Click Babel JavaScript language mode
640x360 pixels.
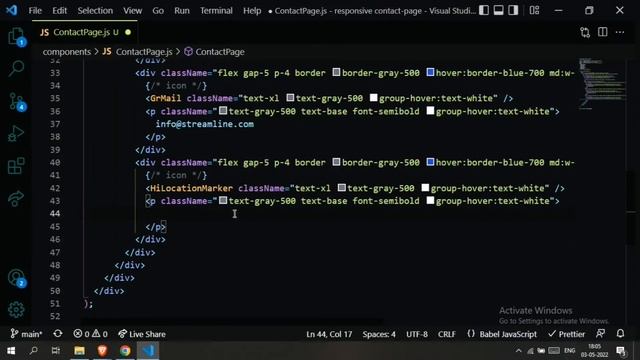[x=502, y=334]
